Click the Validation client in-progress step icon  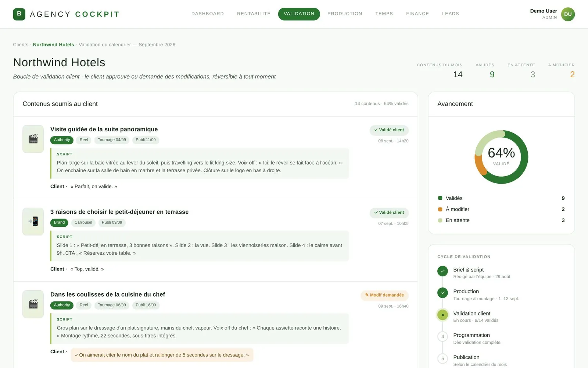point(442,315)
